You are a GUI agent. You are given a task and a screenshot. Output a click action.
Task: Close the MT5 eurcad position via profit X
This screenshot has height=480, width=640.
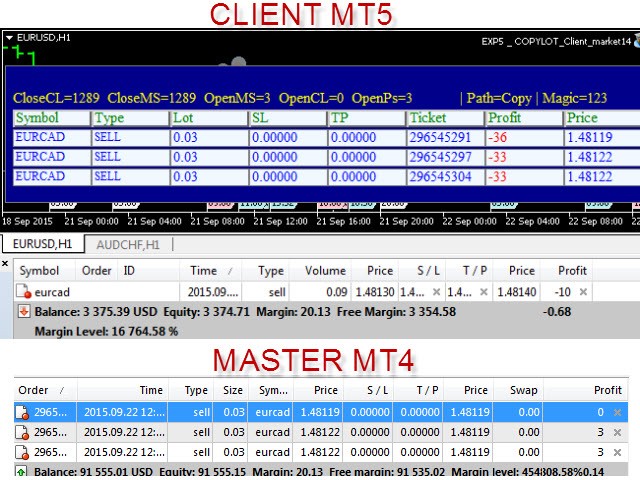coord(583,291)
